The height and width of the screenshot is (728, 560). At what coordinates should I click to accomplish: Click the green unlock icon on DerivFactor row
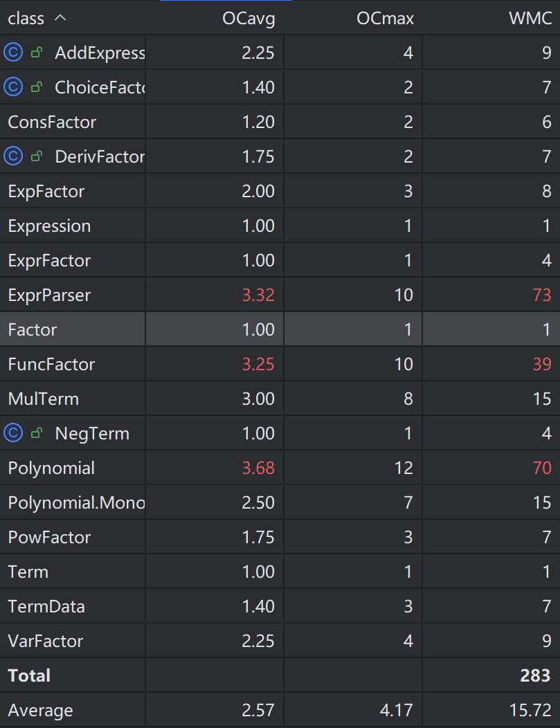click(x=37, y=156)
